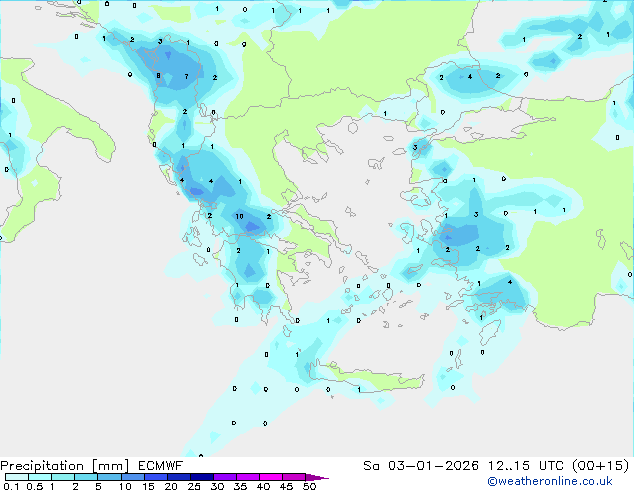The width and height of the screenshot is (634, 490).
Task: Select the "12..15 UTC" time range text
Action: [x=526, y=466]
